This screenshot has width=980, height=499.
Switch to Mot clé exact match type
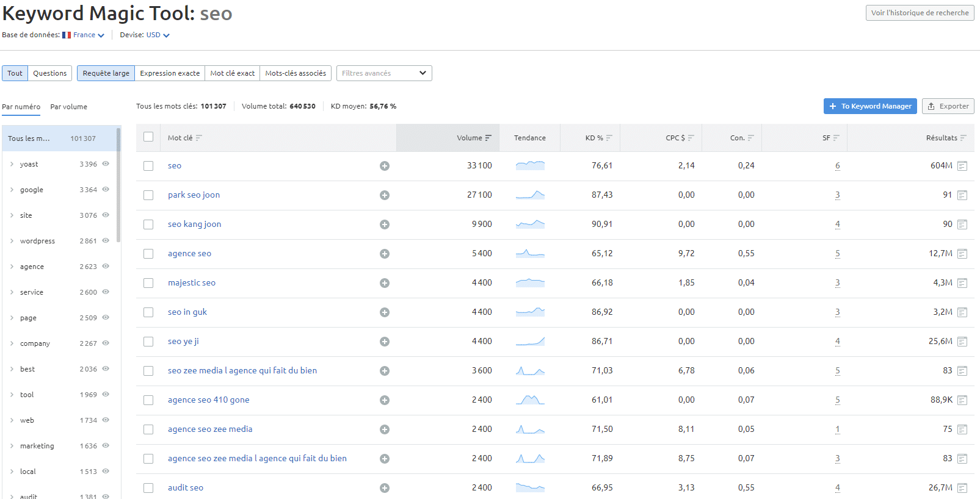tap(233, 73)
